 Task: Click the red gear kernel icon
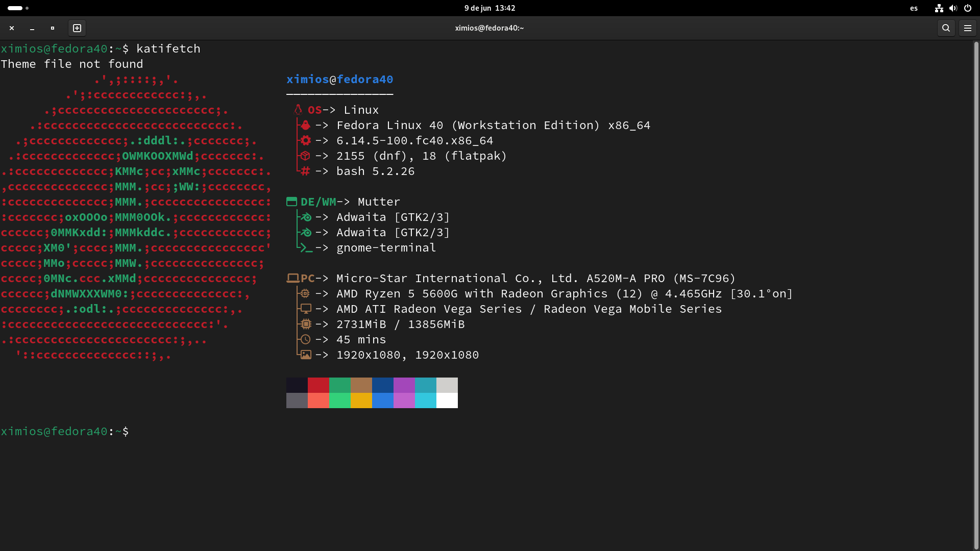[305, 140]
